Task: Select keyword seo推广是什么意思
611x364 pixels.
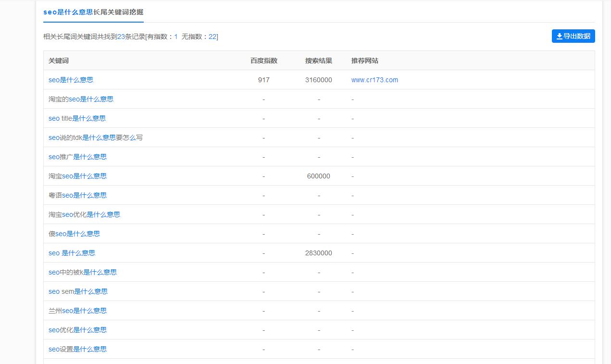Action: (77, 157)
